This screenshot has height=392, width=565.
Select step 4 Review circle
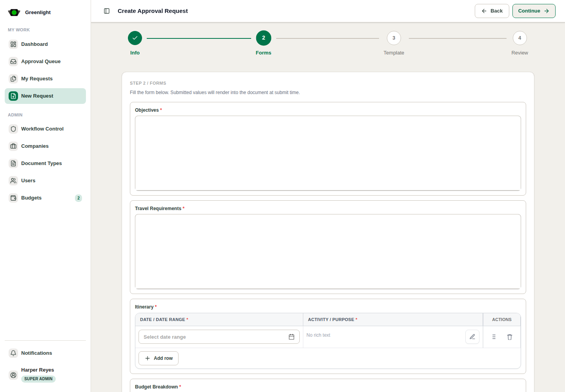coord(520,38)
